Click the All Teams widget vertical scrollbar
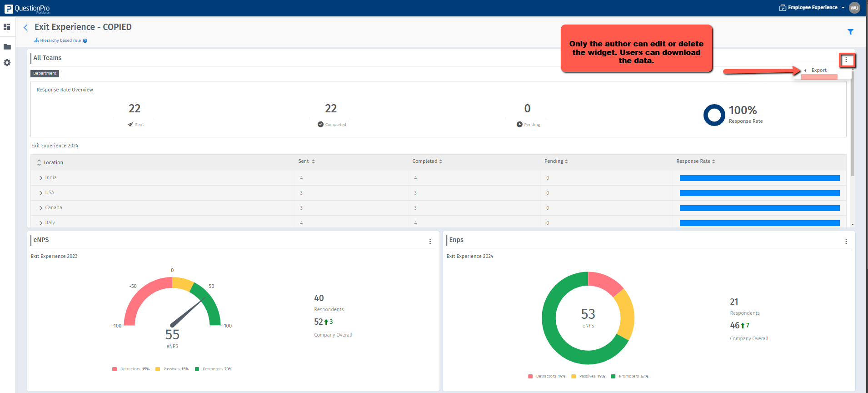Screen dimensions: 868x393 pyautogui.click(x=853, y=123)
